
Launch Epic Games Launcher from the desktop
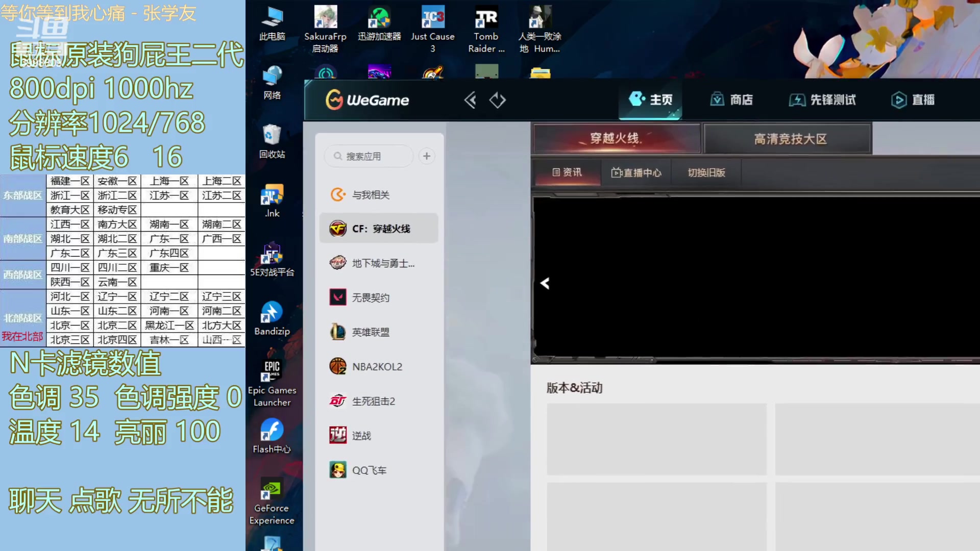pos(272,383)
